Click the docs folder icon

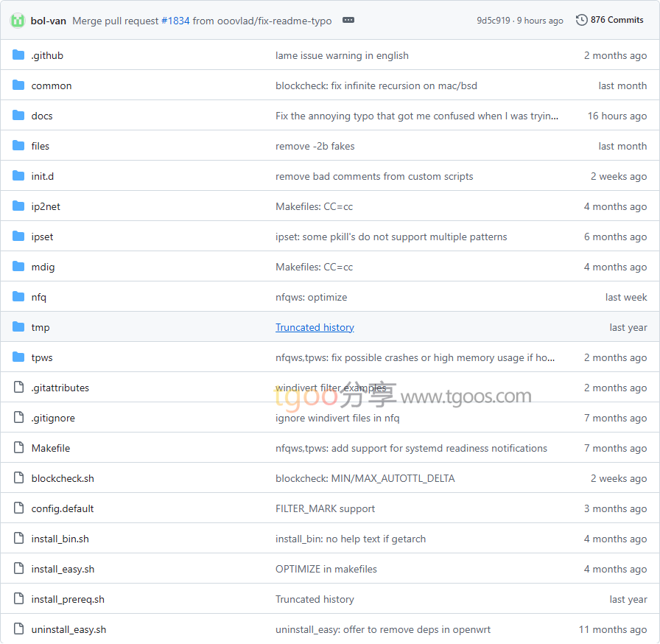18,116
